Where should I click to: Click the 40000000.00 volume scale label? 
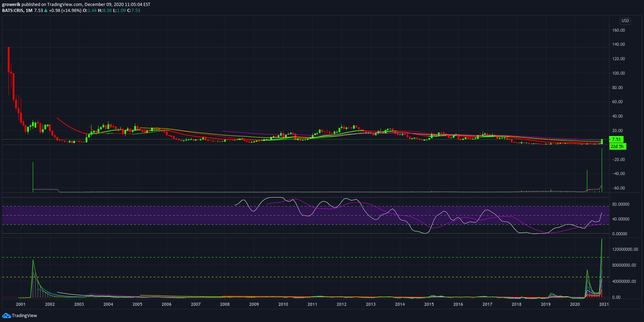624,281
